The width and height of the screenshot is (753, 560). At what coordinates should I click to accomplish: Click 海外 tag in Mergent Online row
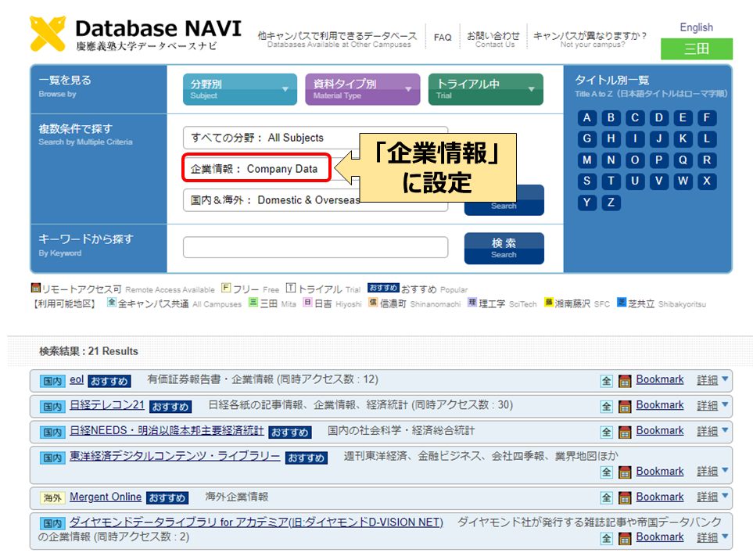[x=52, y=498]
